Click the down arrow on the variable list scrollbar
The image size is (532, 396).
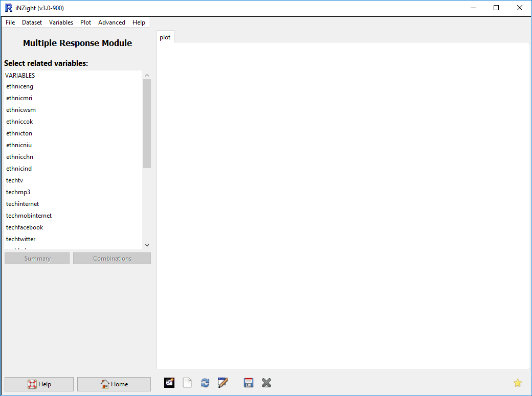pos(147,245)
